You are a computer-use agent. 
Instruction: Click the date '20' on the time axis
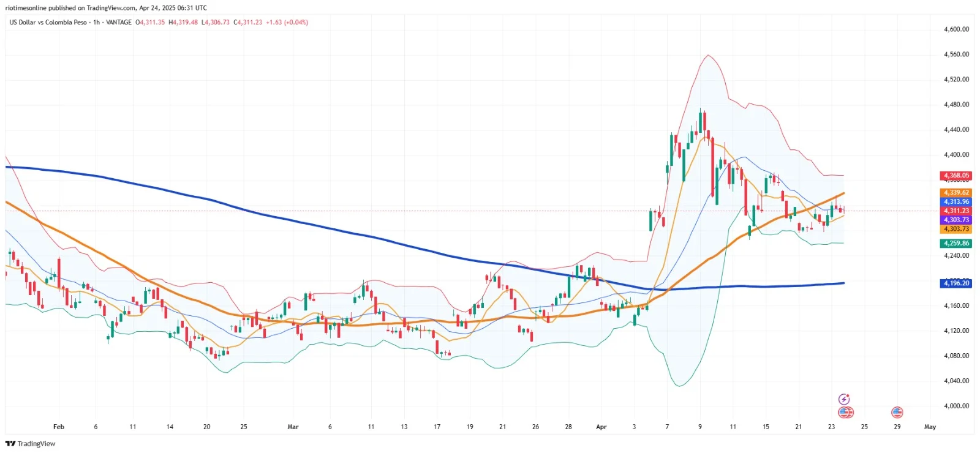206,427
